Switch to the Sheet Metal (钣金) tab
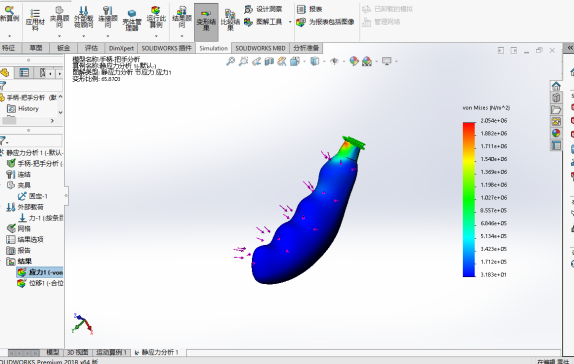Viewport: 574px width, 364px height. [64, 48]
